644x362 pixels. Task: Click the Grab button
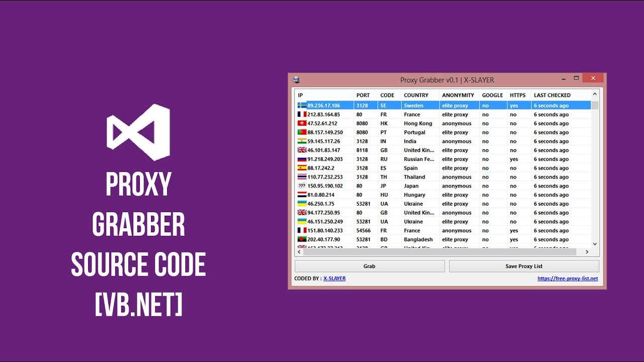pyautogui.click(x=369, y=266)
